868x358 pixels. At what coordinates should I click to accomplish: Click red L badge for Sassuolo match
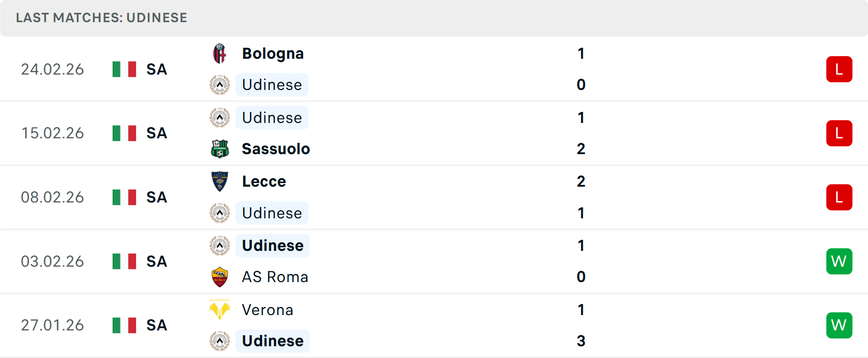click(x=839, y=133)
